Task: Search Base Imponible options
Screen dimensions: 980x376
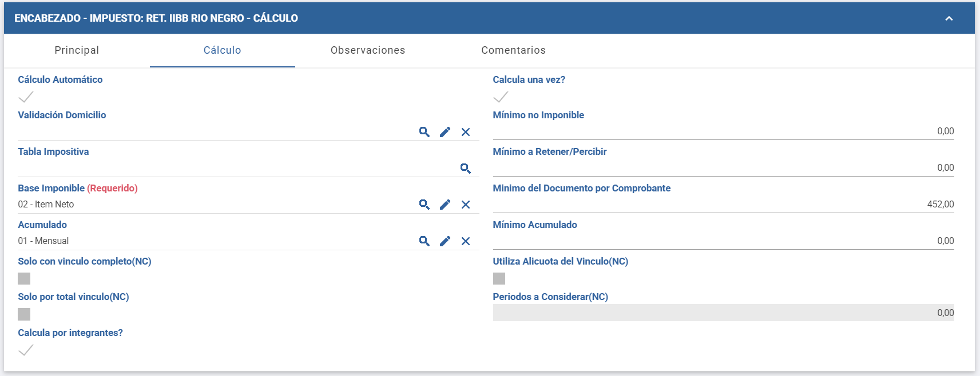Action: [x=424, y=205]
